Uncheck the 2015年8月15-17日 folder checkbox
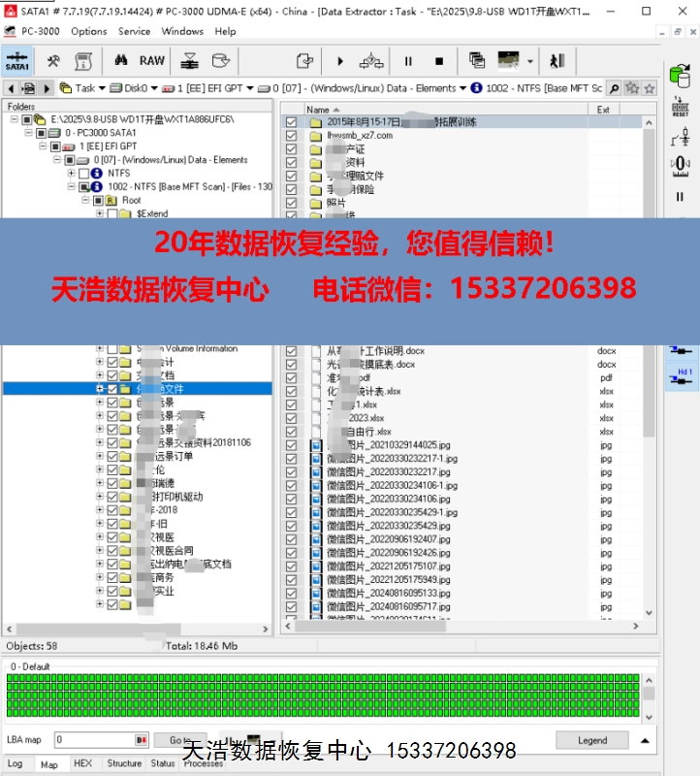700x776 pixels. click(x=292, y=122)
